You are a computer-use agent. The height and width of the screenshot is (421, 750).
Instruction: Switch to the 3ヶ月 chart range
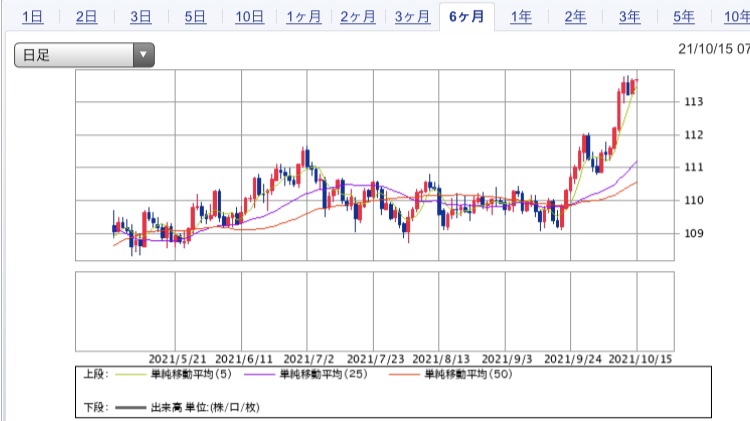(412, 17)
